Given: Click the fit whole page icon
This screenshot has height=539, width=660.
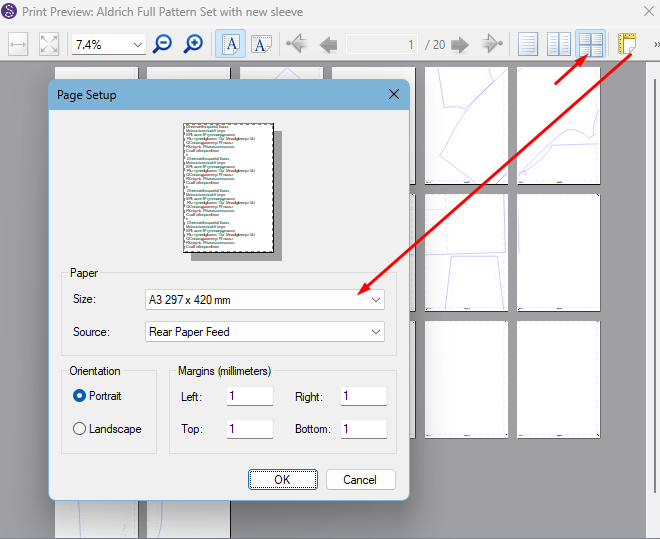Looking at the screenshot, I should pyautogui.click(x=49, y=44).
